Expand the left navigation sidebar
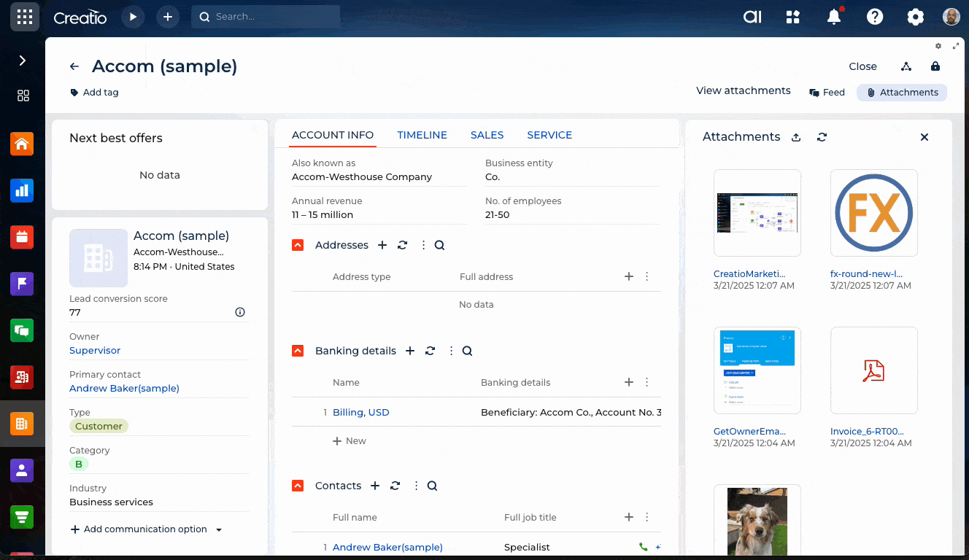969x560 pixels. pos(23,61)
